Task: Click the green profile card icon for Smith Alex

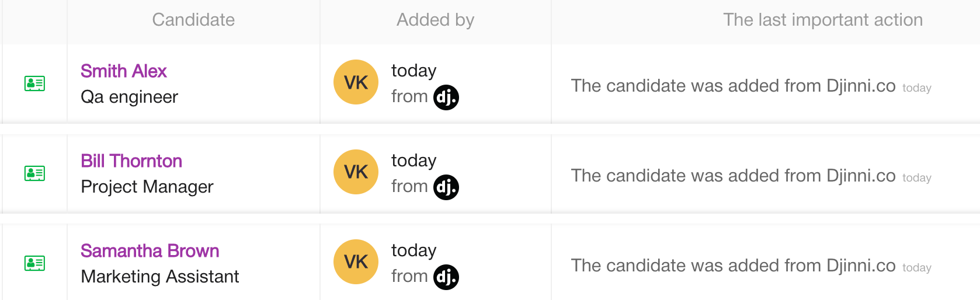Action: 35,83
